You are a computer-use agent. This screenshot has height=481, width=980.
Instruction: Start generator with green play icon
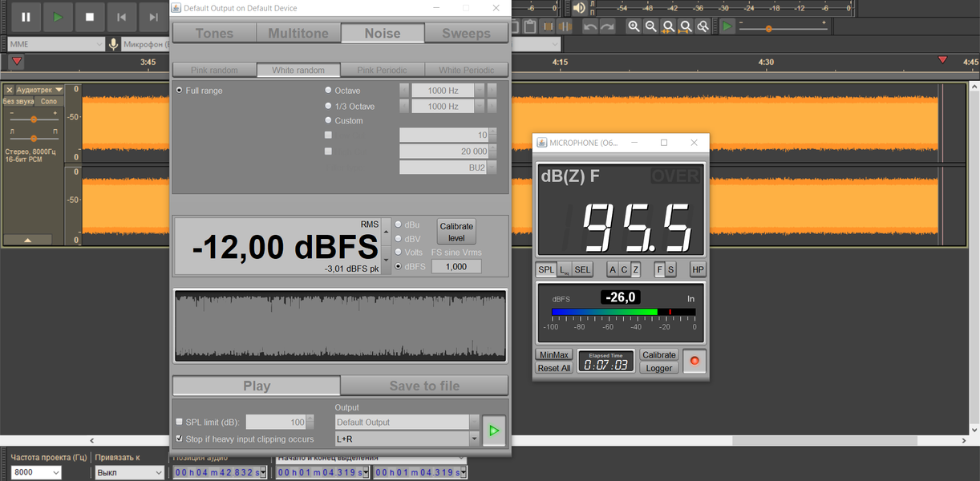494,430
